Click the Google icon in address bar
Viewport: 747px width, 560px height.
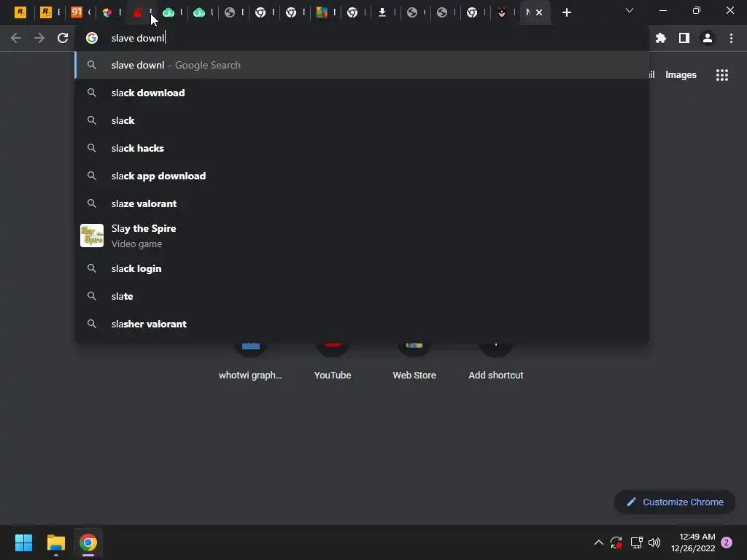(92, 38)
